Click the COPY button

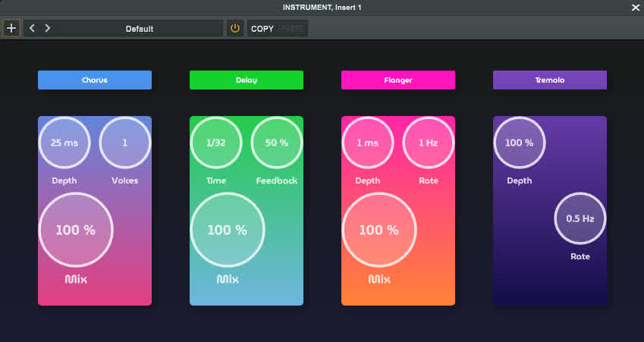262,29
